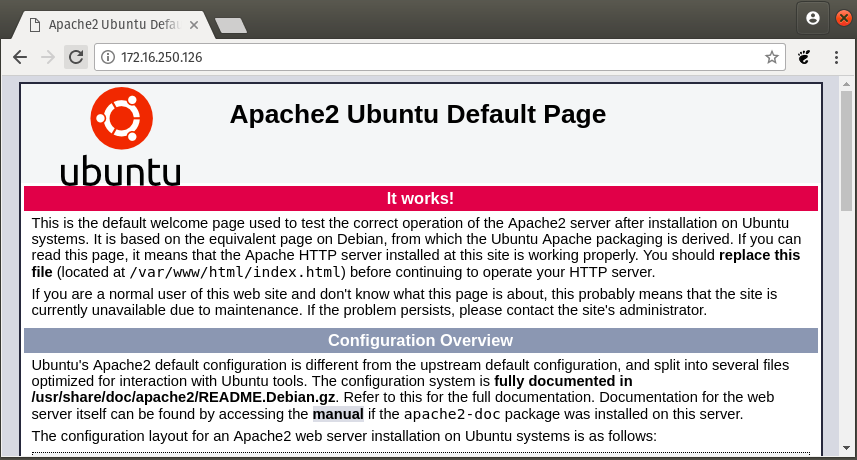Close the browser window
Screen dimensions: 857x460
click(x=844, y=19)
